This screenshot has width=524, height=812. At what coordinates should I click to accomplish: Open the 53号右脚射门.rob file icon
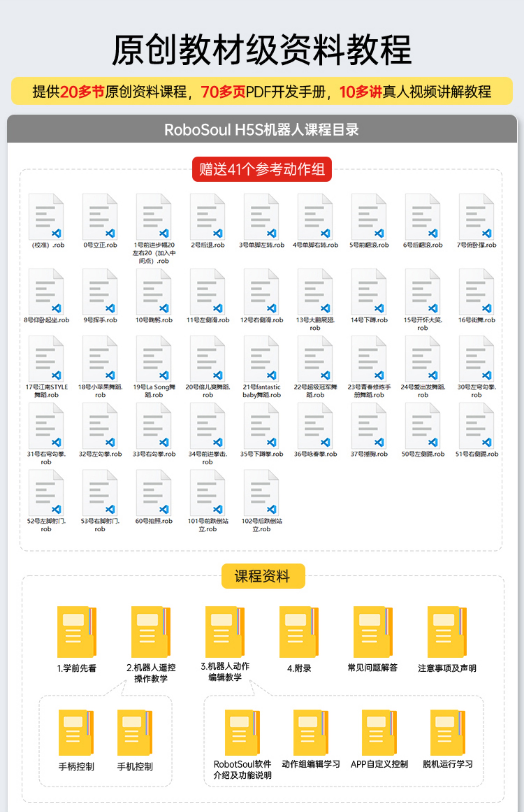[100, 493]
